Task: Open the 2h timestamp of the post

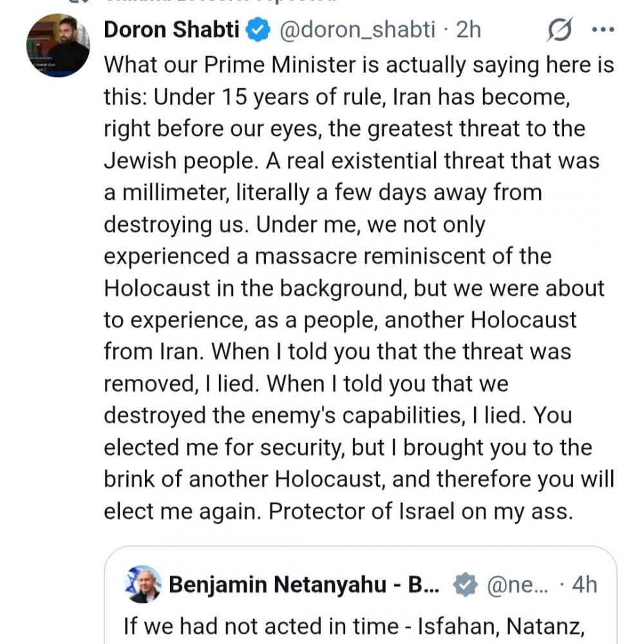Action: click(x=469, y=30)
